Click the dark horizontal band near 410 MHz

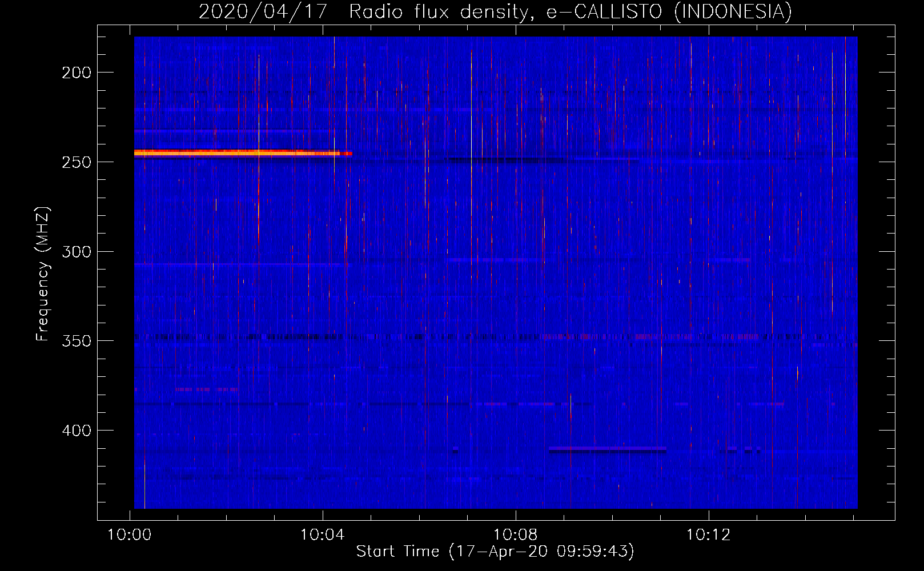608,451
